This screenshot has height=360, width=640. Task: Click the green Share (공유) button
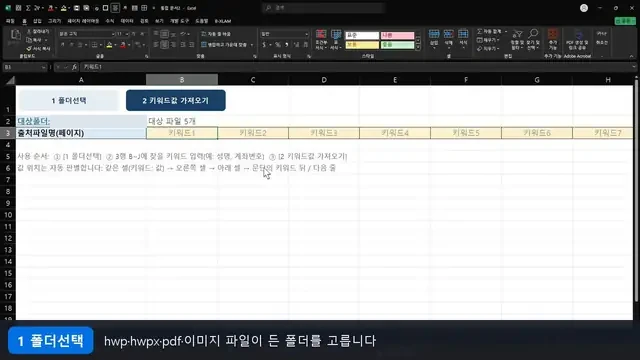624,21
